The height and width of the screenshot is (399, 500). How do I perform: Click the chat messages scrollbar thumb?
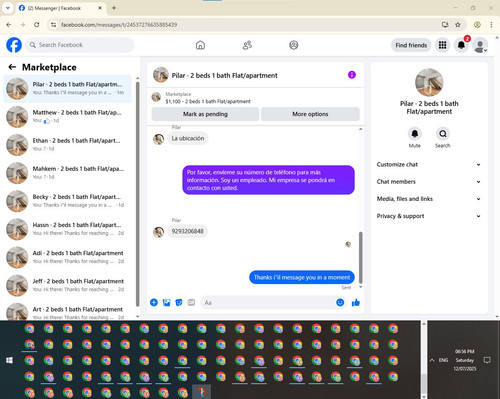pyautogui.click(x=360, y=257)
